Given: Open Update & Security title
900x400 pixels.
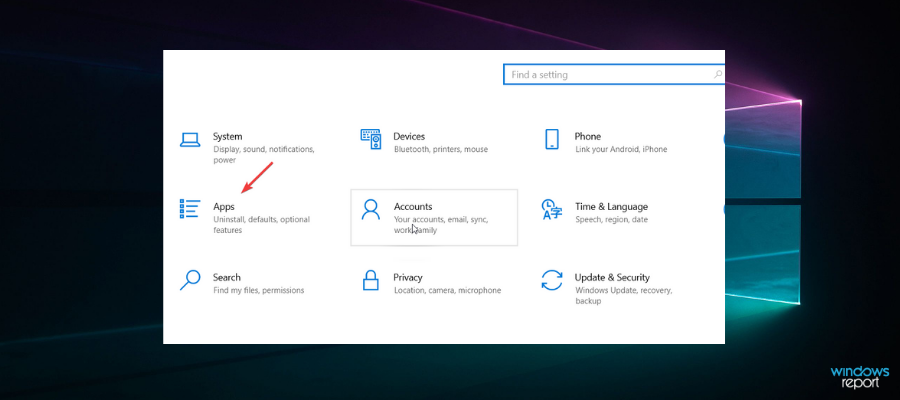Looking at the screenshot, I should (612, 278).
